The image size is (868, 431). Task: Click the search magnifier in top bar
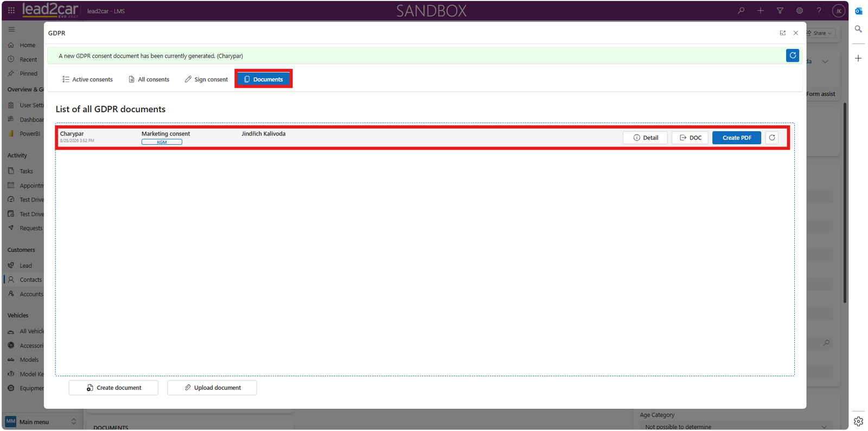pyautogui.click(x=741, y=10)
